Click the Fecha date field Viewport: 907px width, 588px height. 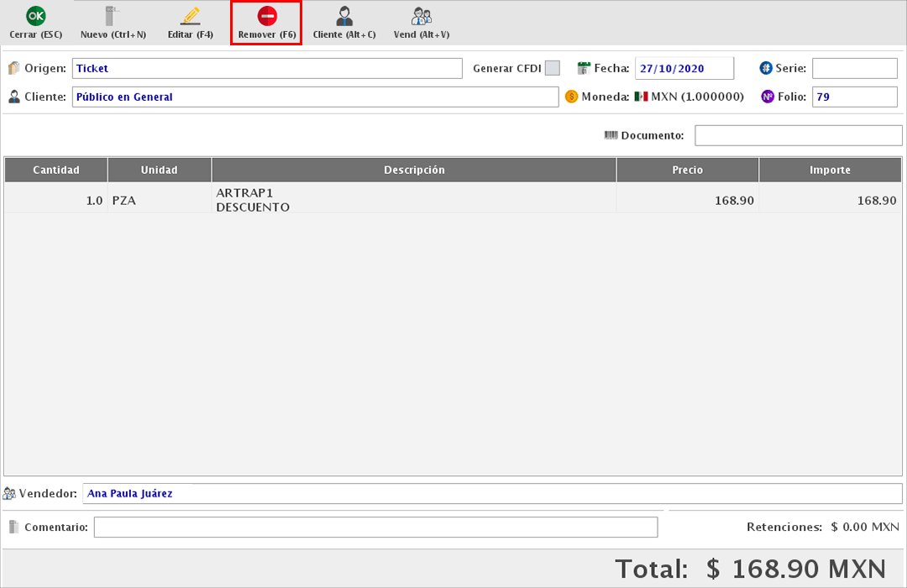[x=684, y=68]
